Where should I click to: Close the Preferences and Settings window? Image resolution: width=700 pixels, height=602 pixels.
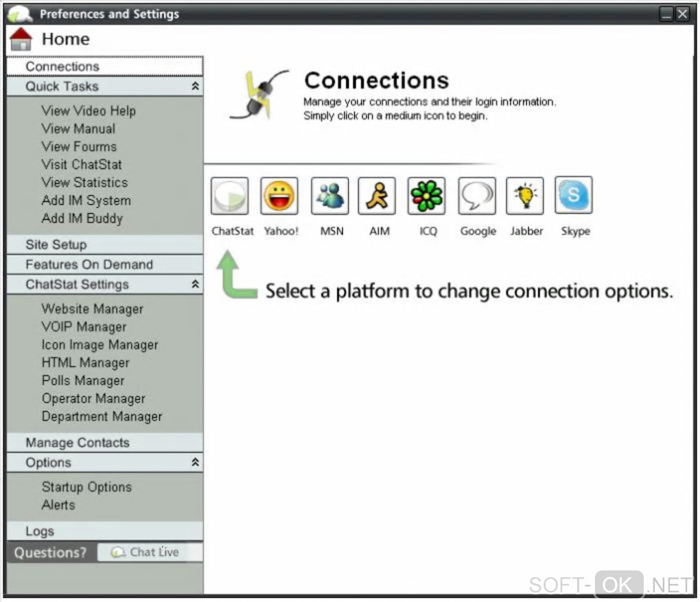click(683, 14)
